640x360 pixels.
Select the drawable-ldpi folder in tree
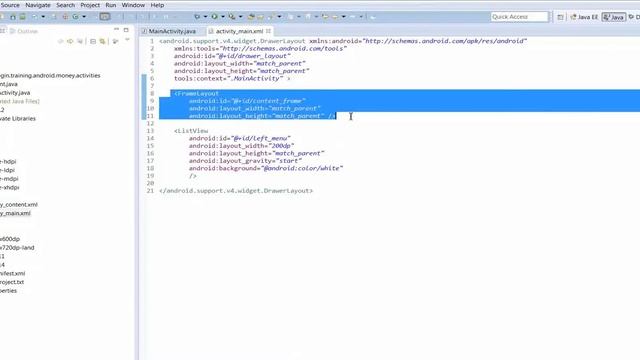[x=7, y=170]
